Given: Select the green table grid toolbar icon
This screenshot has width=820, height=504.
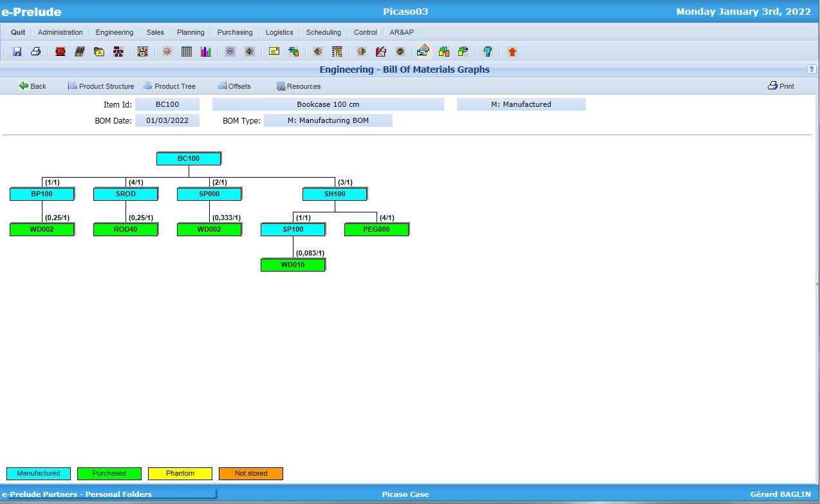Looking at the screenshot, I should point(187,51).
